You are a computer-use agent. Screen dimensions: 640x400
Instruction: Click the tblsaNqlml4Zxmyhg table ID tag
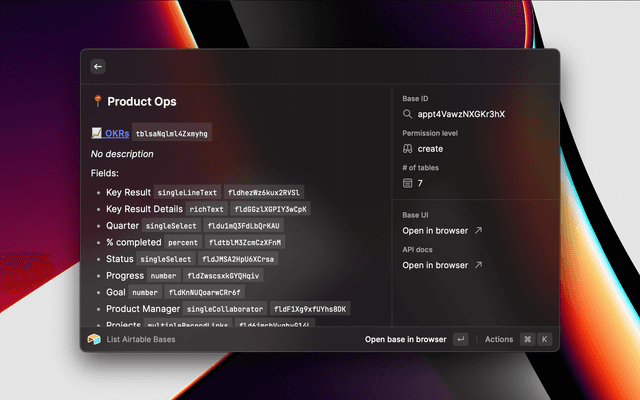173,132
